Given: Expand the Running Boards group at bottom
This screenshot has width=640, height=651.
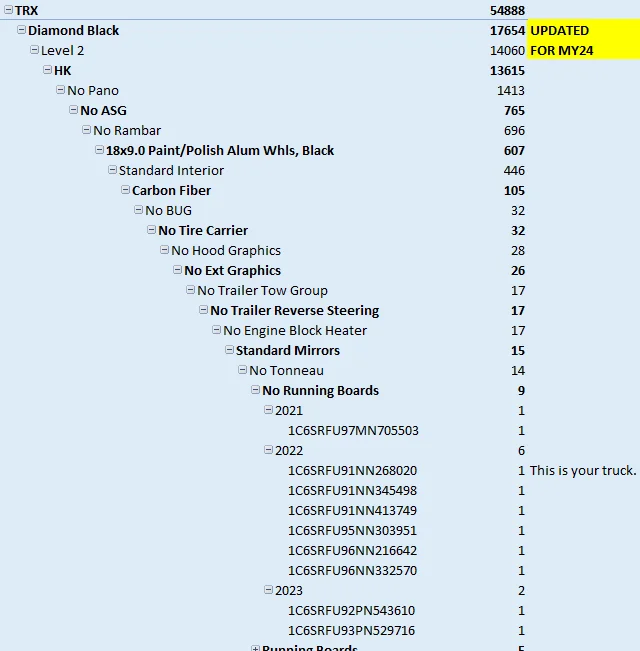Looking at the screenshot, I should click(x=256, y=647).
